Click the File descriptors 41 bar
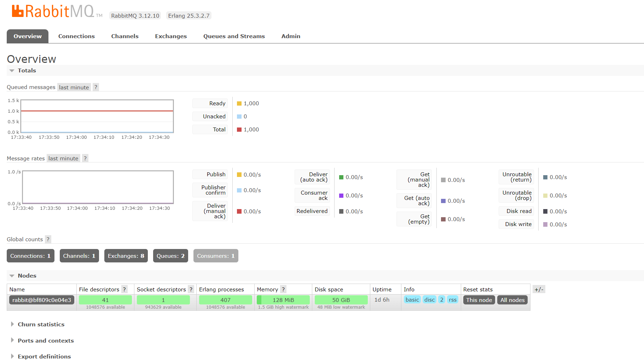The width and height of the screenshot is (644, 362). click(105, 300)
